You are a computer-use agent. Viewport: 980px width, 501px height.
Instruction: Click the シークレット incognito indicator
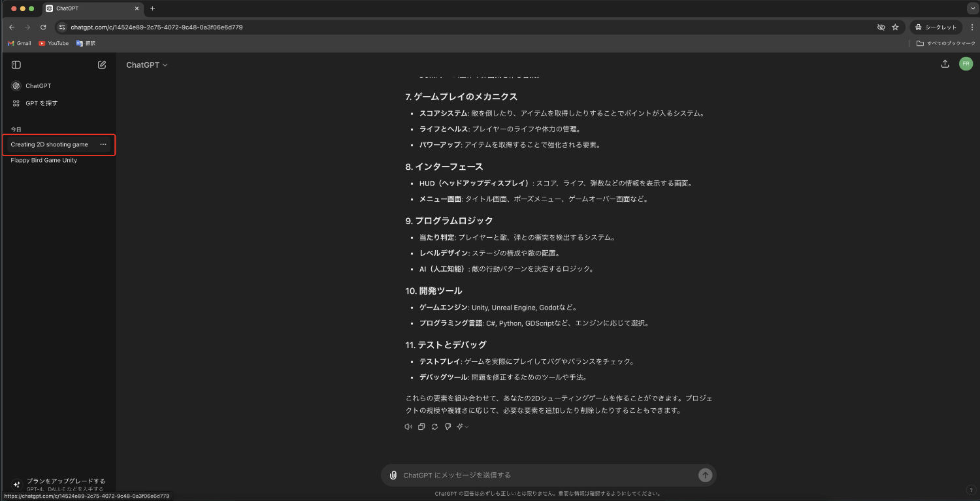coord(937,27)
